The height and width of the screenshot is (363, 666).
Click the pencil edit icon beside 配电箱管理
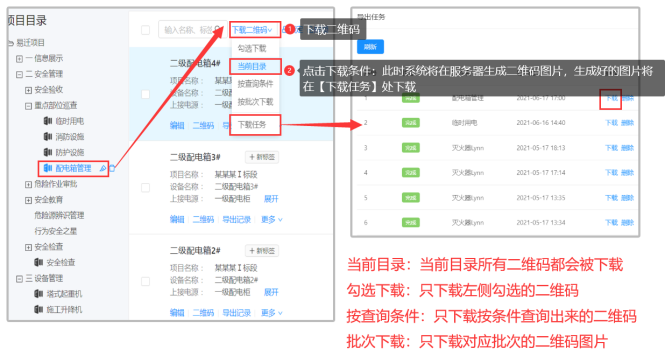103,169
